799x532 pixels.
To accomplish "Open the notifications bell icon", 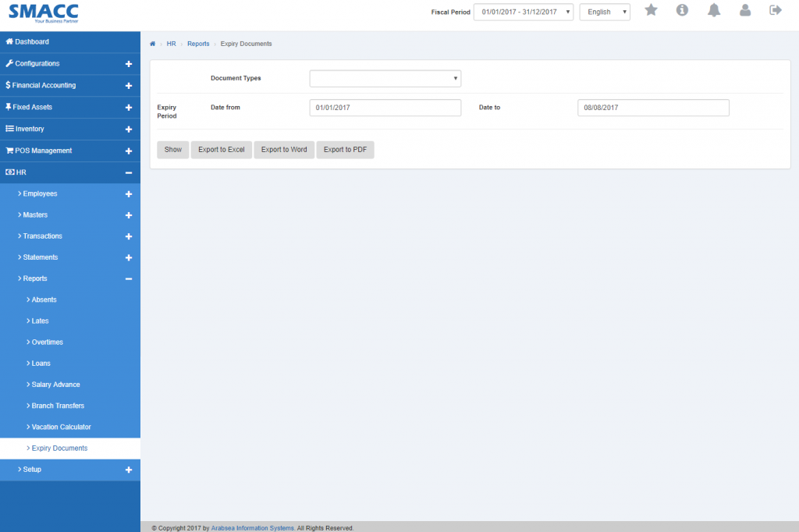I will (x=713, y=10).
